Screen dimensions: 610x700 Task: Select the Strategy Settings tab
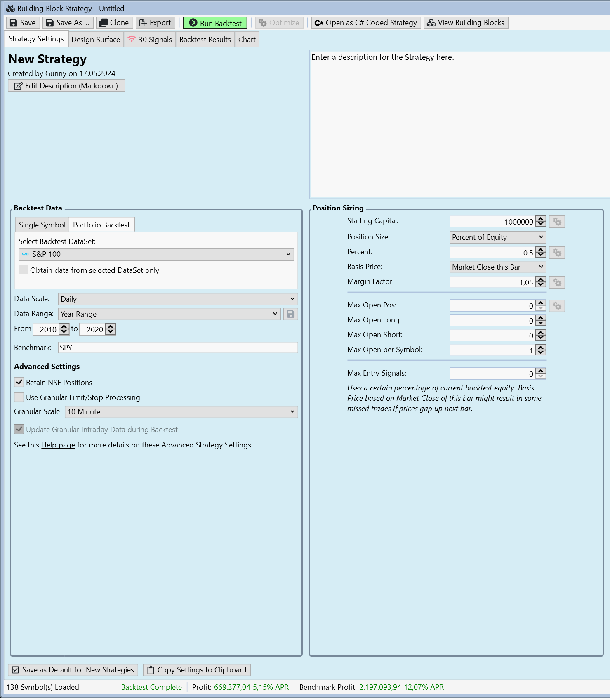pyautogui.click(x=36, y=39)
